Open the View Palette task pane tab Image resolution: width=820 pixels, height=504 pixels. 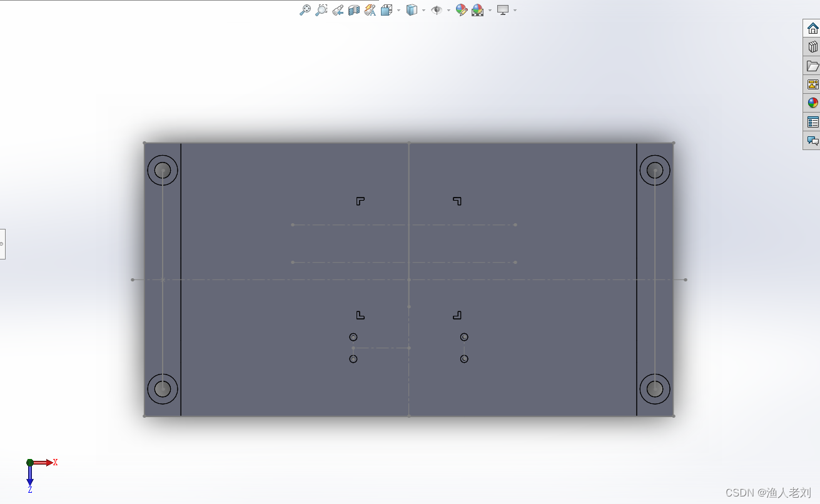(x=812, y=84)
